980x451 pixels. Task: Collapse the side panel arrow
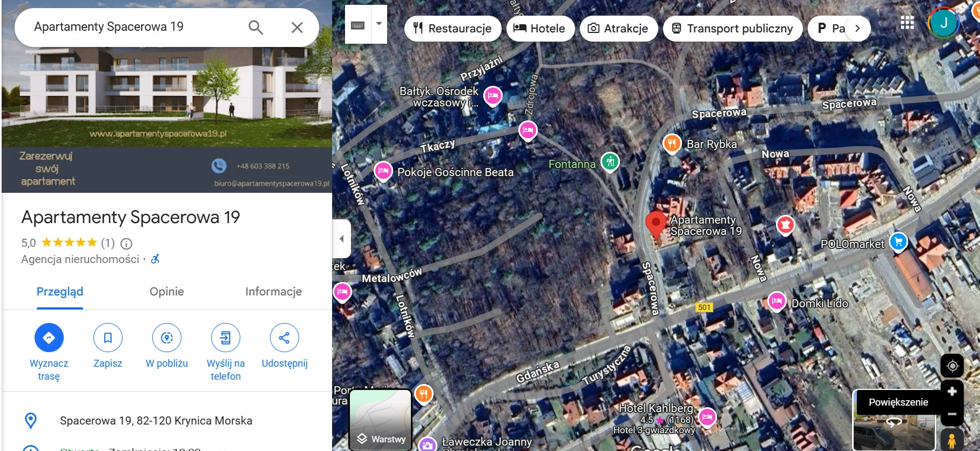pyautogui.click(x=341, y=238)
